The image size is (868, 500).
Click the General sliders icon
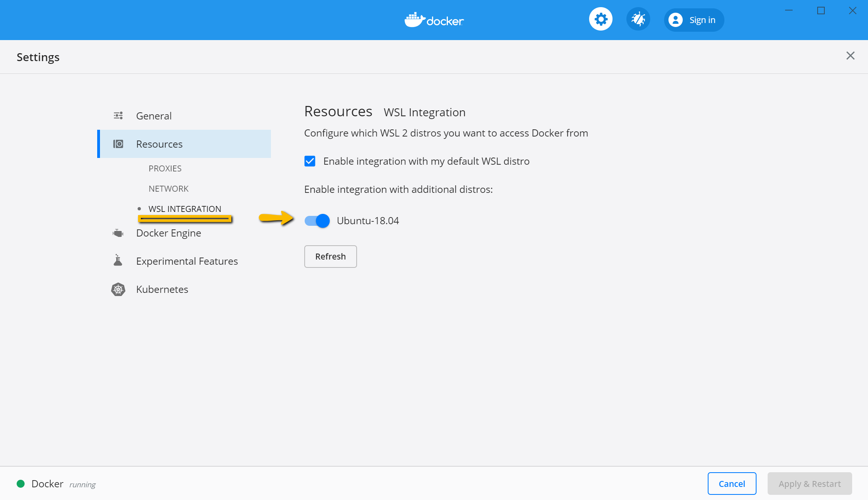[x=118, y=115]
